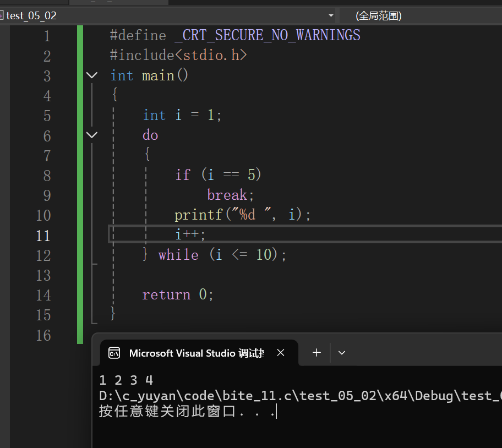Click line number 1 in the gutter
The height and width of the screenshot is (448, 502).
click(47, 36)
